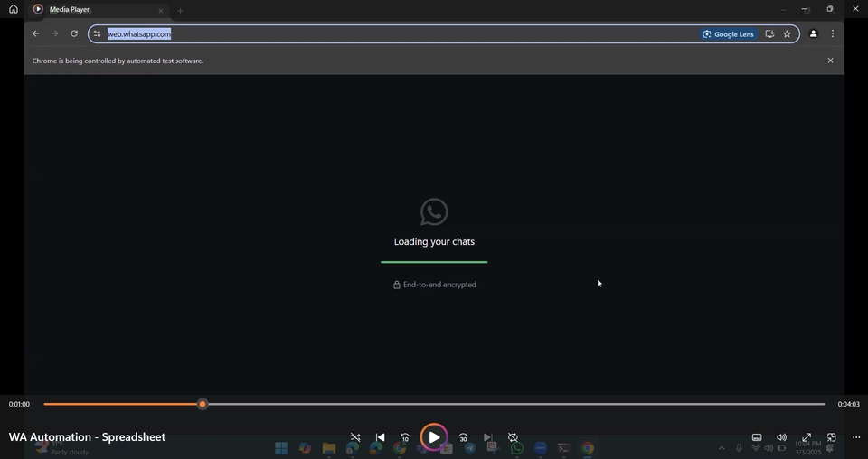Open a new tab with plus icon
This screenshot has width=868, height=459.
[180, 11]
